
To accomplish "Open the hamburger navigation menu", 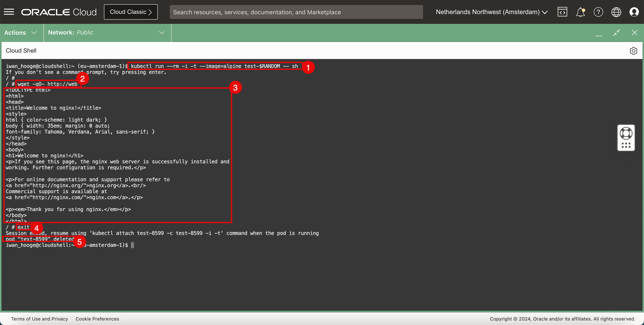I will point(9,12).
